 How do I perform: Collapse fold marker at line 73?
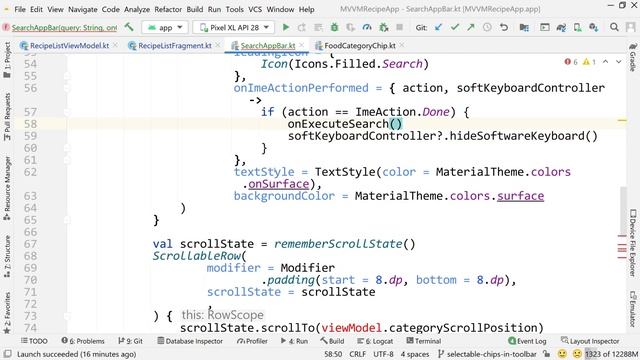(x=67, y=316)
